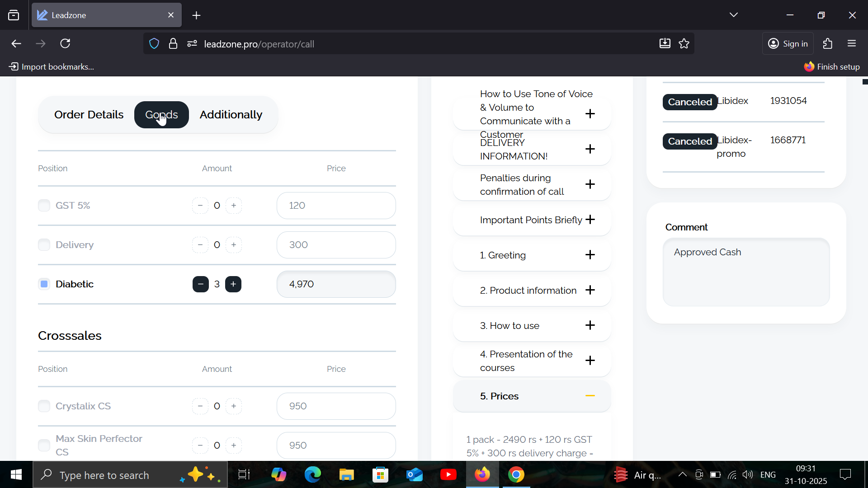Click the tracking protection shield icon
Viewport: 868px width, 488px height.
coord(154,44)
